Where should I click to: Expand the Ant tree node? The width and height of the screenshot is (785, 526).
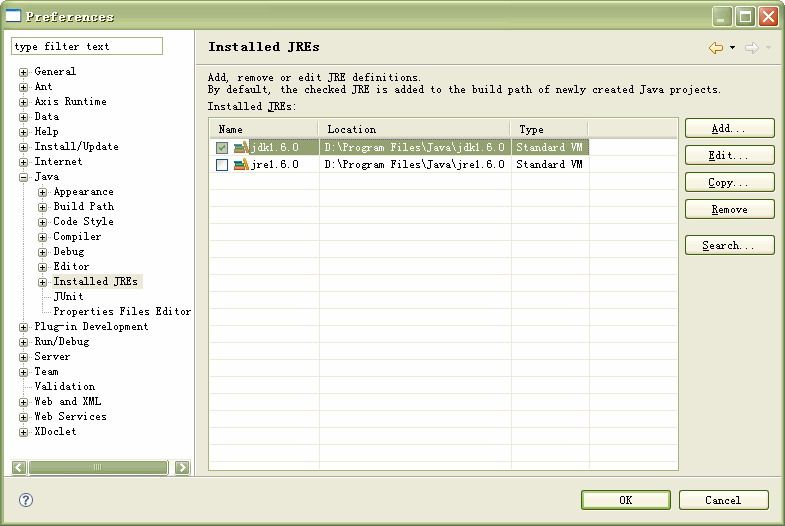tap(24, 87)
